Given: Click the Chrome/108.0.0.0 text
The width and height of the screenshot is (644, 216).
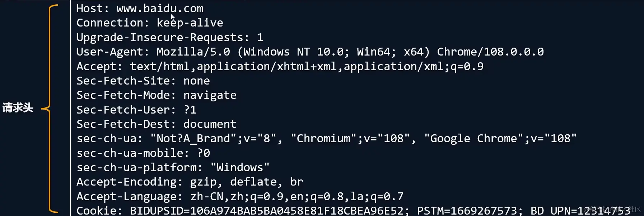Looking at the screenshot, I should click(x=490, y=52).
